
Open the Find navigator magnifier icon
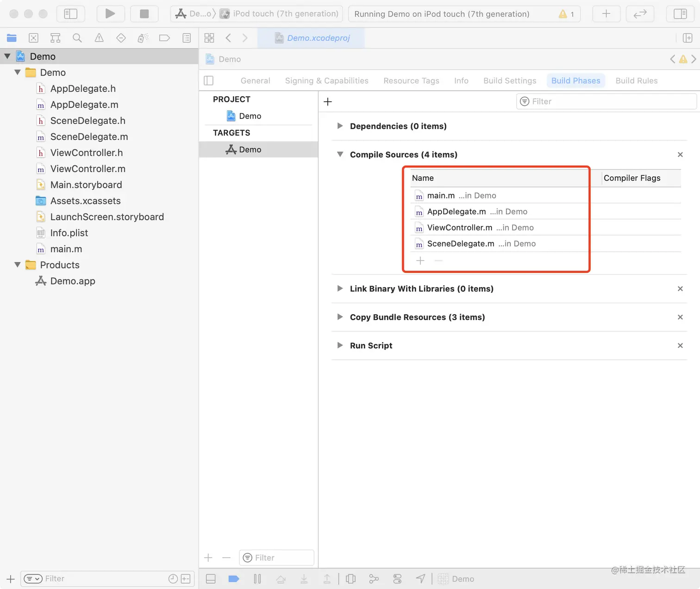tap(77, 38)
